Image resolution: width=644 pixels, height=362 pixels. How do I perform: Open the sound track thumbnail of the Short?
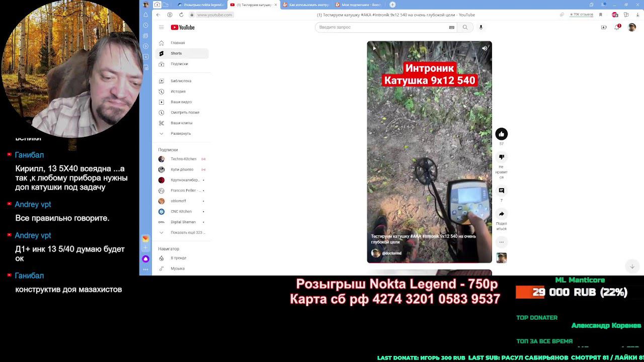pos(502,258)
